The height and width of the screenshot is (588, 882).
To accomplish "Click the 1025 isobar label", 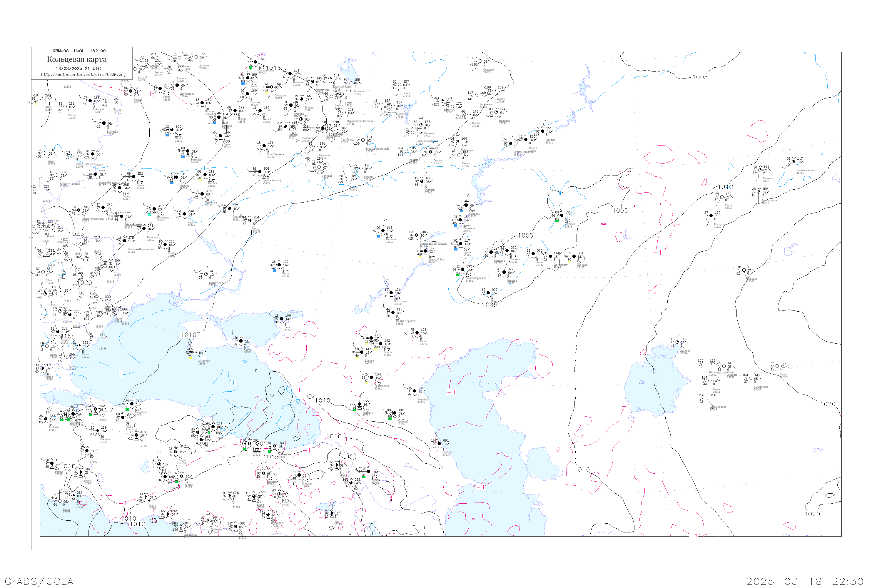I will (76, 234).
